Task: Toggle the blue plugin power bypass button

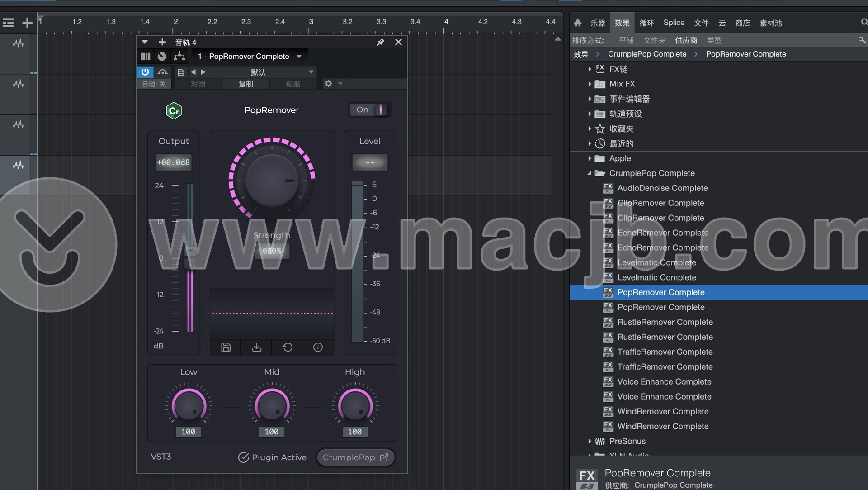Action: tap(145, 72)
